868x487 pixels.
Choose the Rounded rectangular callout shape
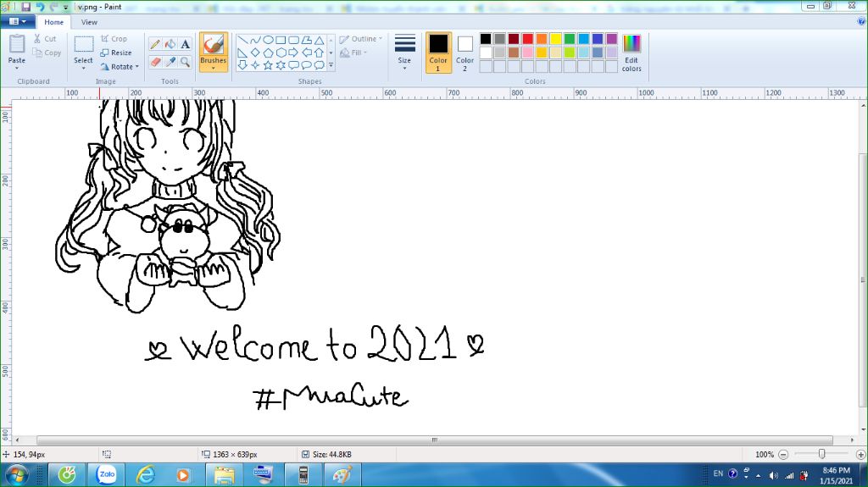point(293,65)
